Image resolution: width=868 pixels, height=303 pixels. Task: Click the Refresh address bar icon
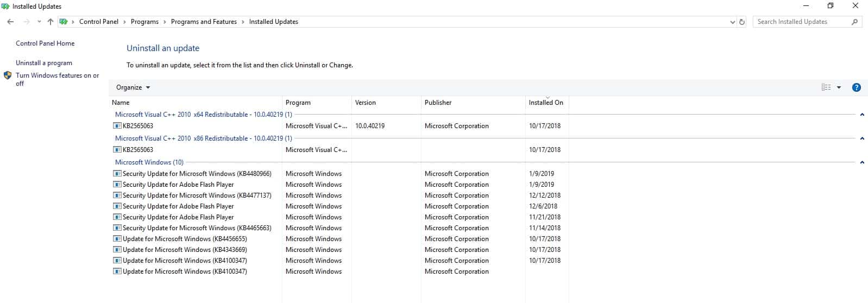(x=742, y=22)
